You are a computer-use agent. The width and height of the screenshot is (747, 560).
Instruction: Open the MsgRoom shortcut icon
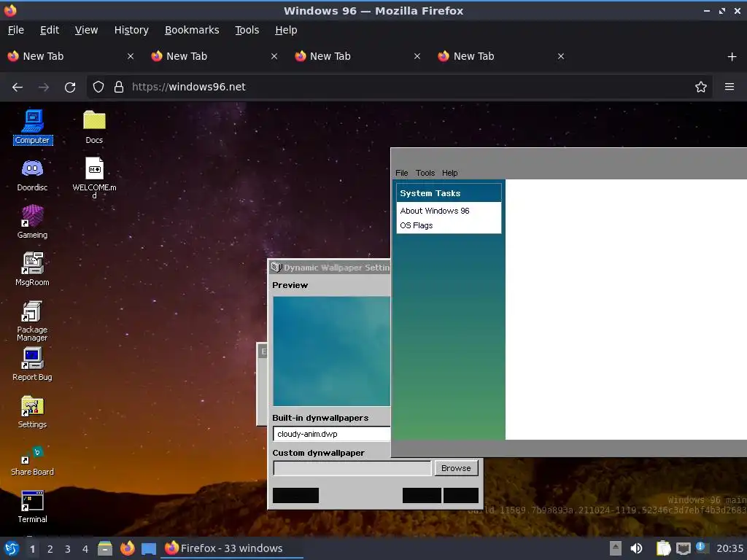pos(32,269)
